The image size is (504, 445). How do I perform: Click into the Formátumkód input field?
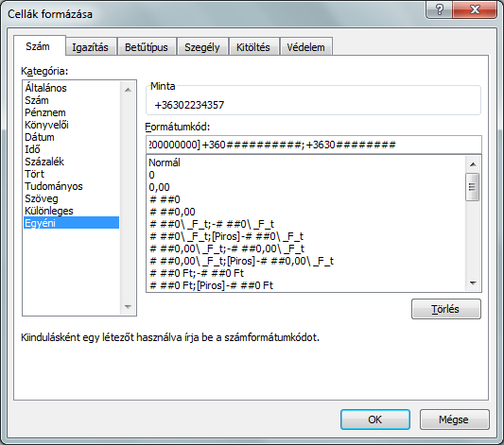point(313,145)
